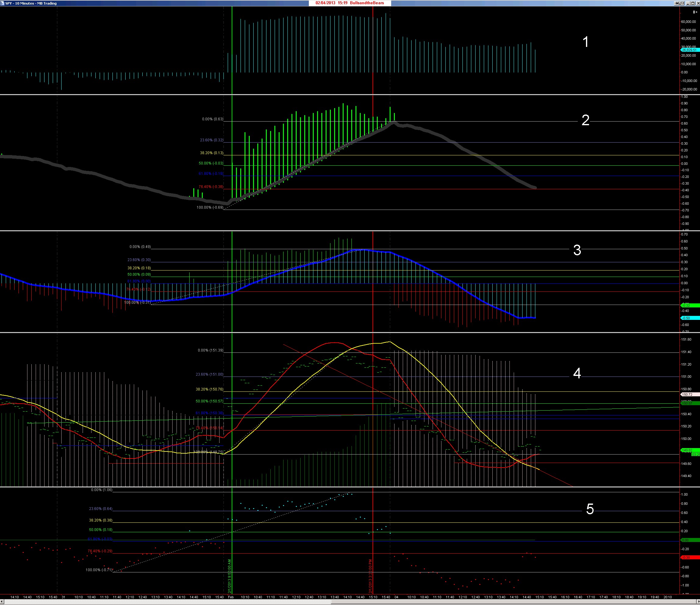Select the '0.00% (1.06)' Fibonacci label
Image resolution: width=700 pixels, height=605 pixels.
click(102, 490)
